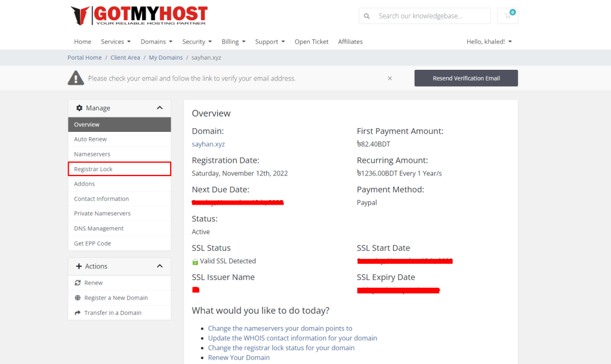Select Get EPP Code sidebar item
The image size is (611, 364).
(92, 243)
